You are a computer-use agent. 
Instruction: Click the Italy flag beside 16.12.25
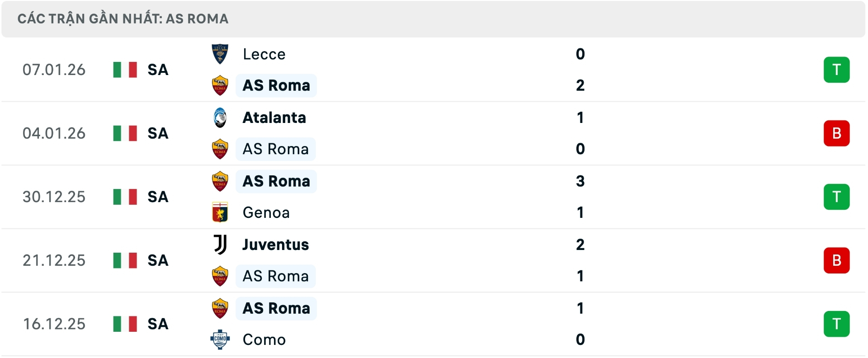(x=125, y=324)
